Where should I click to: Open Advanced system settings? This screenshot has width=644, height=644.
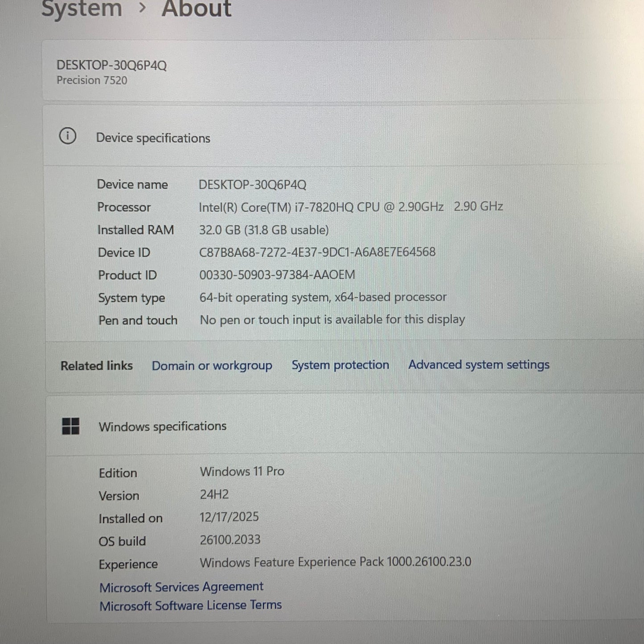[x=478, y=365]
